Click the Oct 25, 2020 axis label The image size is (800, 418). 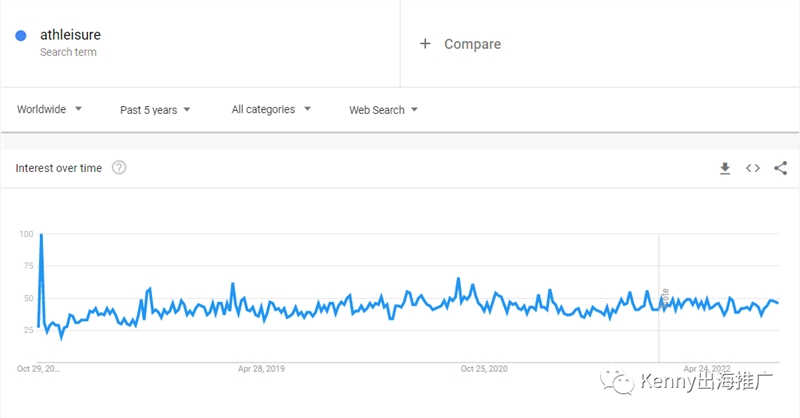pyautogui.click(x=484, y=368)
